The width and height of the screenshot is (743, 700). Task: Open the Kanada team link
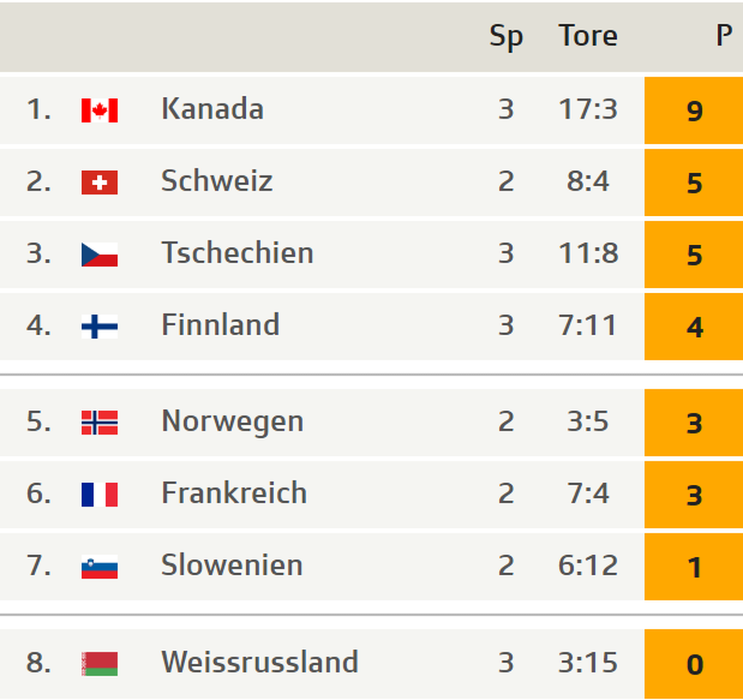[212, 109]
